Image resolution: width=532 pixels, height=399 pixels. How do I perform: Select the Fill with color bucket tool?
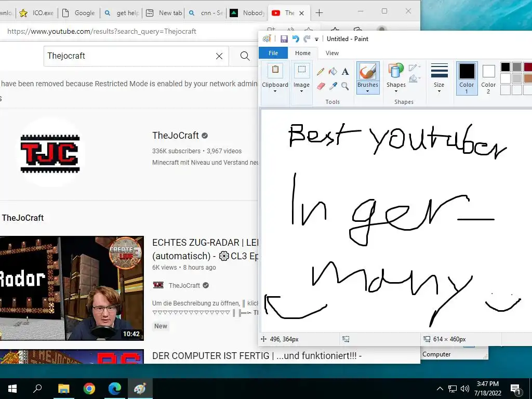(333, 71)
